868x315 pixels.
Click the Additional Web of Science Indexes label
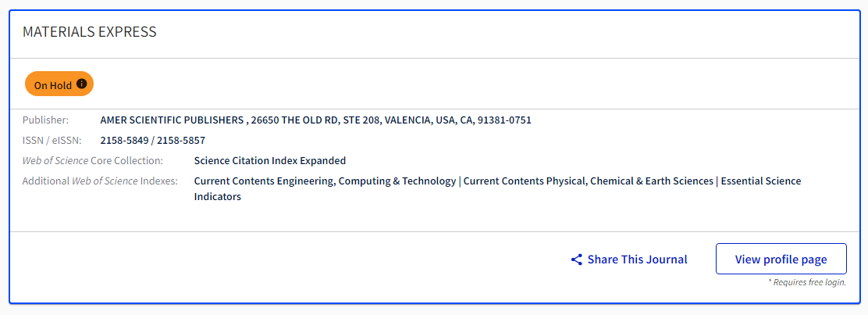(100, 181)
